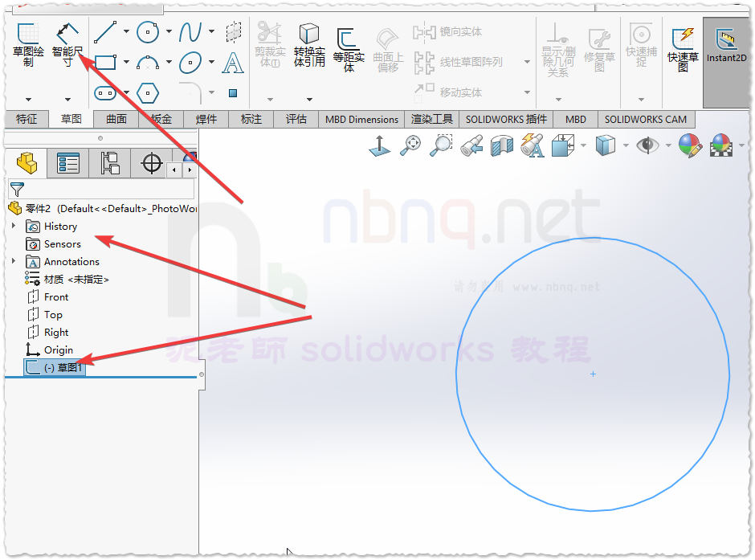Image resolution: width=755 pixels, height=560 pixels.
Task: Switch to the MBD Dimensions tab
Action: [x=361, y=120]
